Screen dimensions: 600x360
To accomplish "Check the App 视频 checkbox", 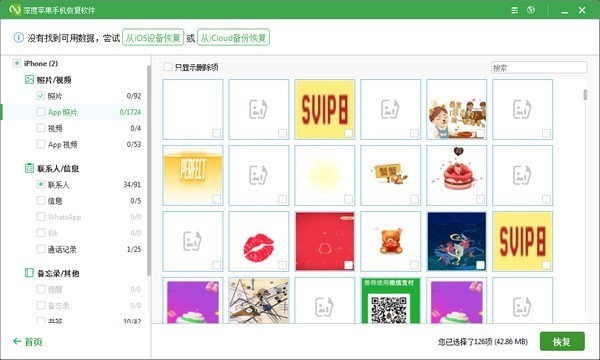I will pyautogui.click(x=41, y=144).
